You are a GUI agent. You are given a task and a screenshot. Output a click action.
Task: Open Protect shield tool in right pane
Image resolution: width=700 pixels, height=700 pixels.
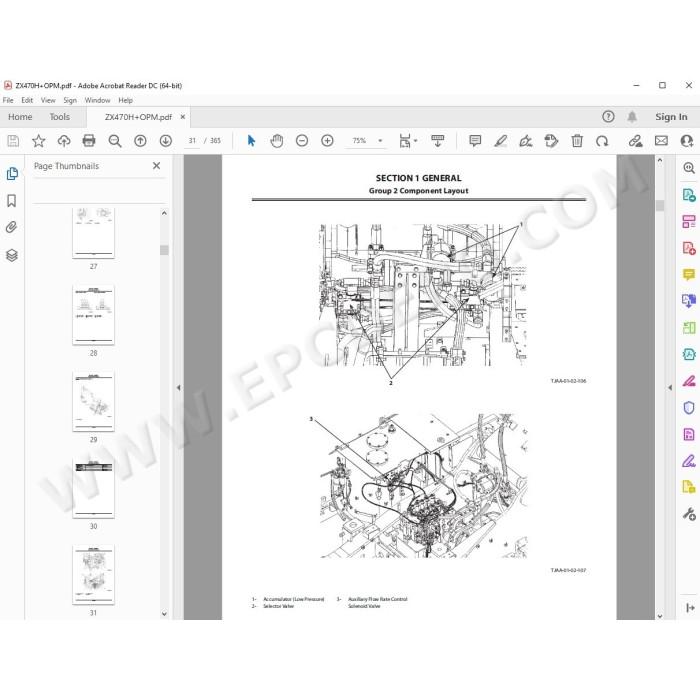point(688,408)
